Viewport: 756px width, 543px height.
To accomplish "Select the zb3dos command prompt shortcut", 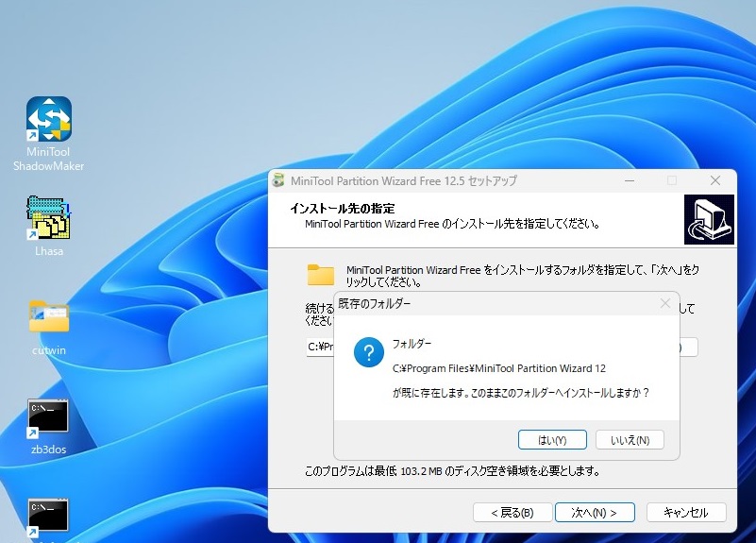I will (48, 418).
